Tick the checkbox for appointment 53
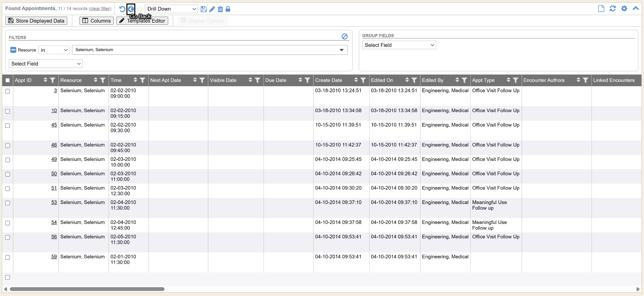 [x=8, y=203]
